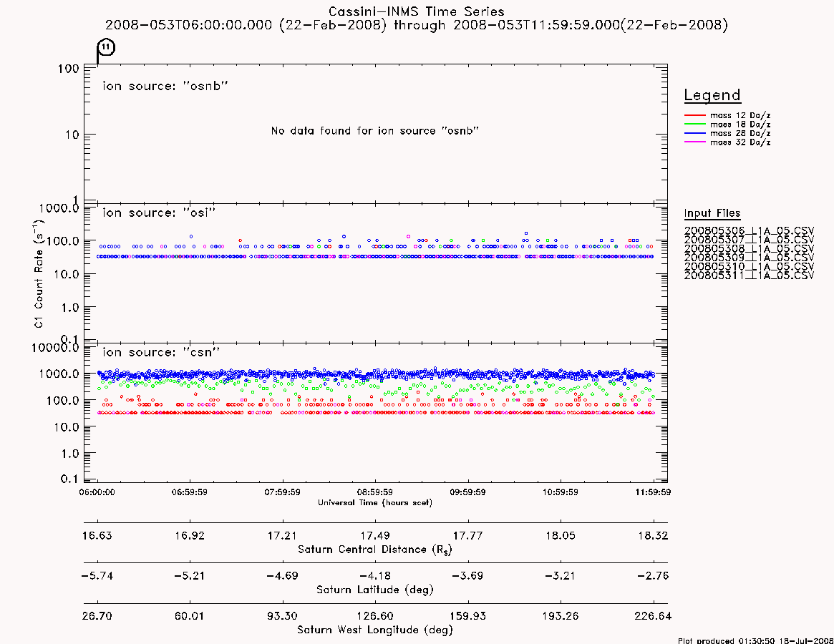Click the Cassini-INMS Time Series title
Viewport: 834px width, 644px height.
[x=417, y=11]
